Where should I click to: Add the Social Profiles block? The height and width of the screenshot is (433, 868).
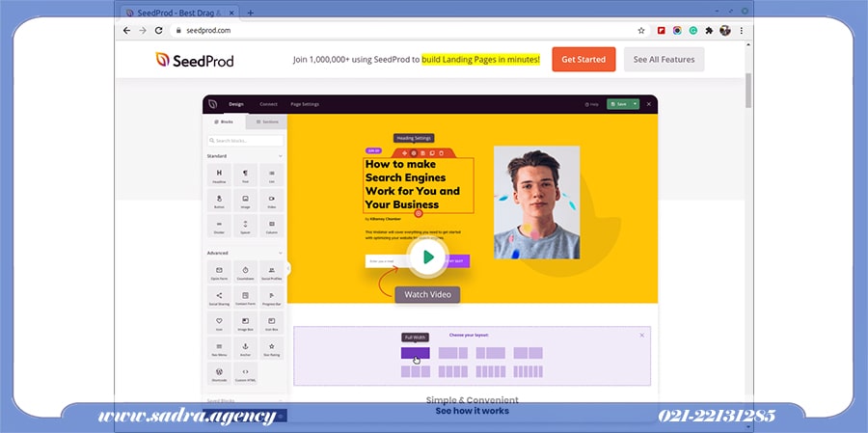(x=271, y=272)
